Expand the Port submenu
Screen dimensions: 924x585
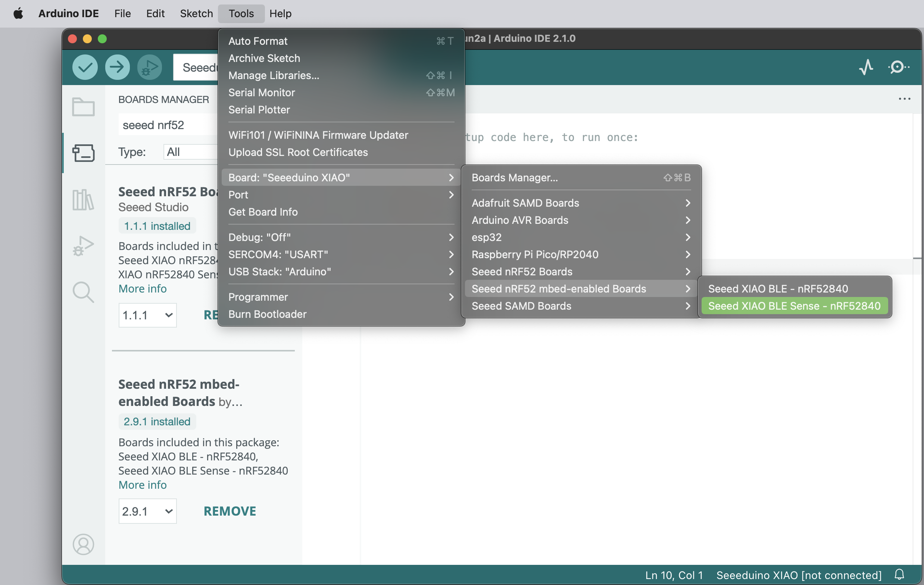pyautogui.click(x=341, y=195)
